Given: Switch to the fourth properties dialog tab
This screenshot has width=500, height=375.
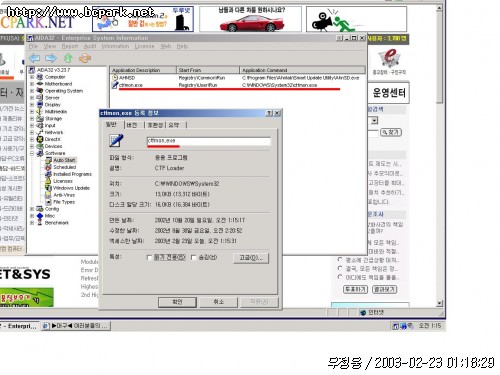Looking at the screenshot, I should tap(174, 125).
